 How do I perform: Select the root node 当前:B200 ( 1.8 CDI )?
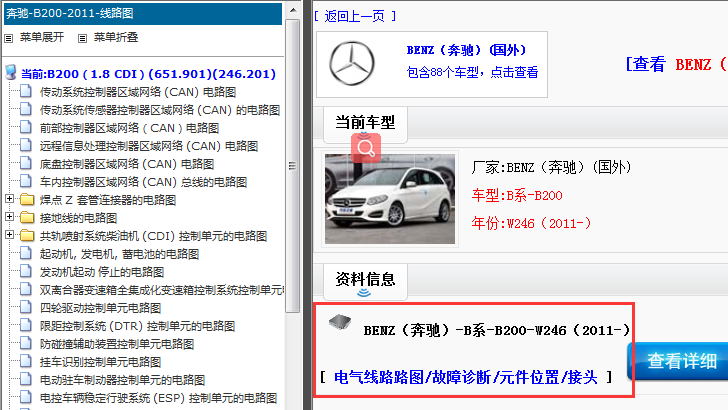coord(149,74)
